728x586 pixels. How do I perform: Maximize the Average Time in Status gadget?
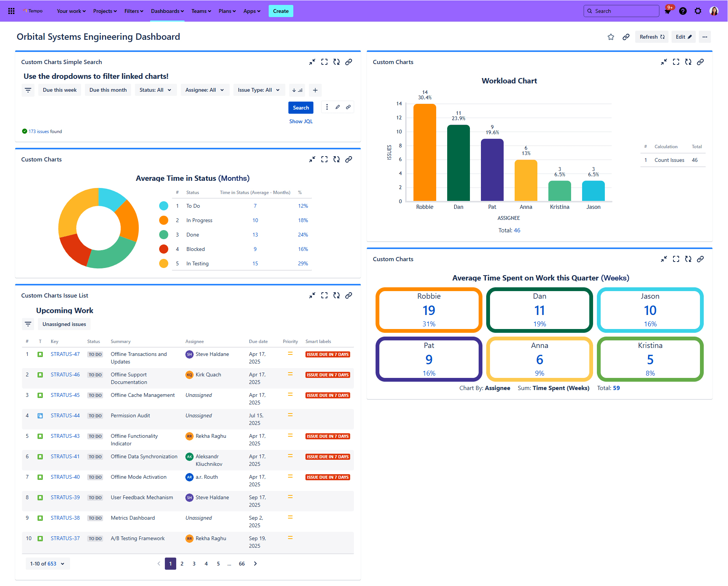(x=324, y=159)
